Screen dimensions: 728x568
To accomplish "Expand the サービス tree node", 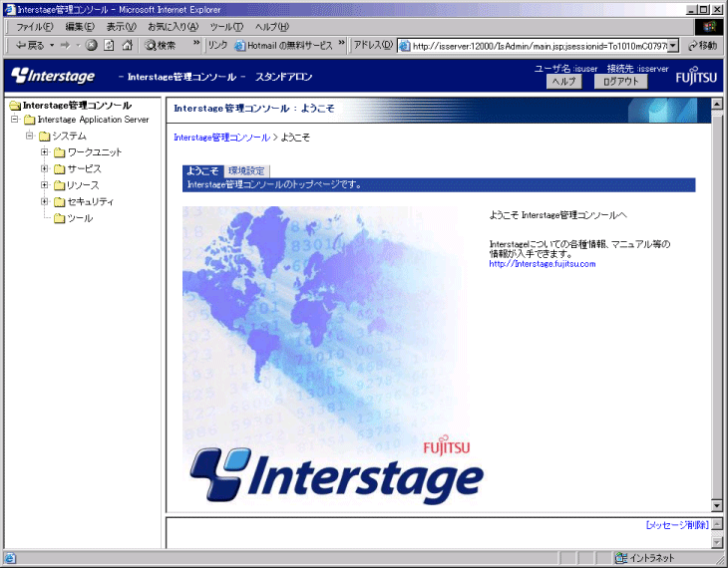I will pos(45,168).
